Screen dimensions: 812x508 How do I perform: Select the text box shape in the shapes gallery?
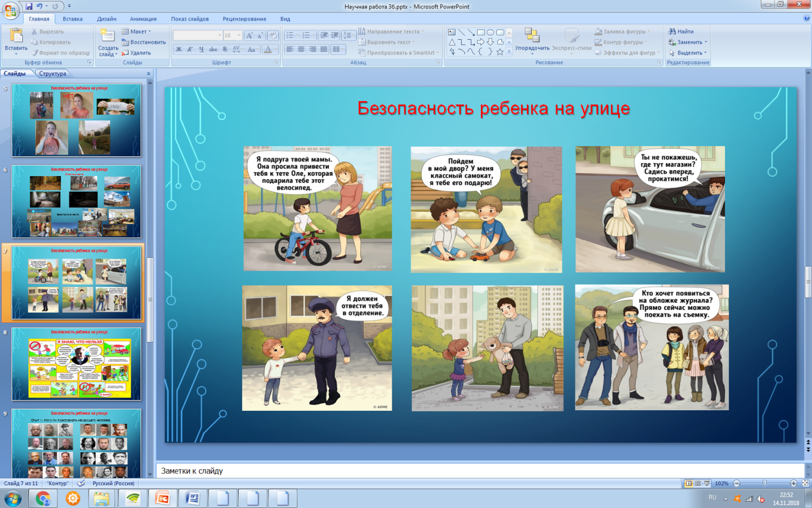(452, 32)
